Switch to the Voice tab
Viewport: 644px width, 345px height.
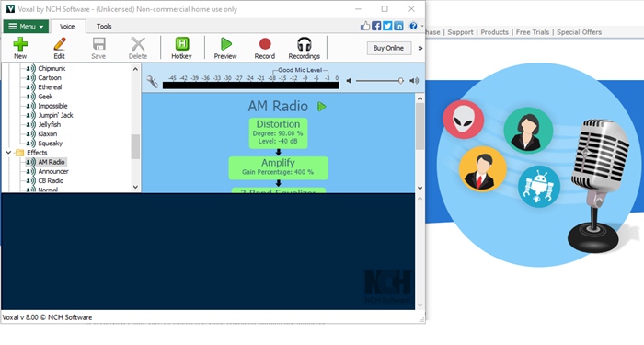67,27
